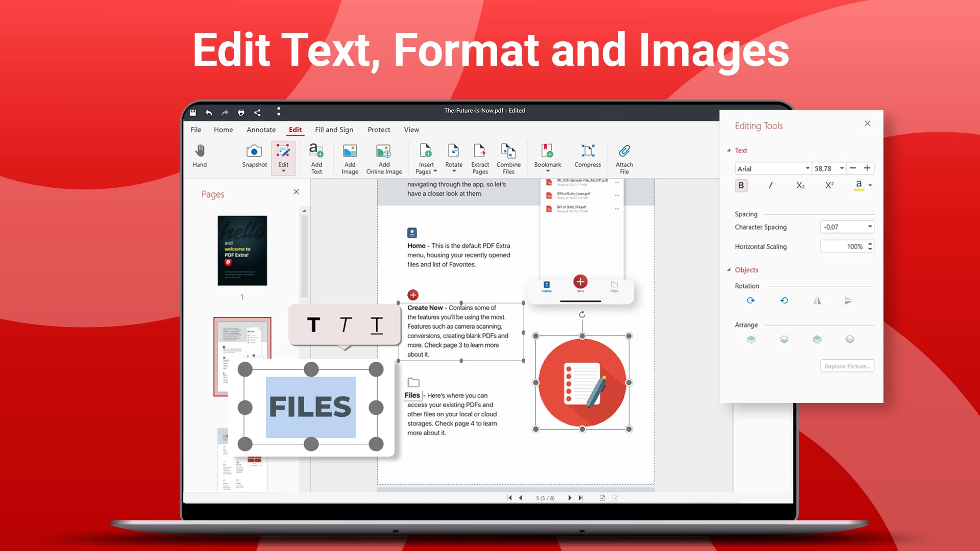This screenshot has height=551, width=980.
Task: Rotate the selected object clockwise
Action: click(x=751, y=300)
